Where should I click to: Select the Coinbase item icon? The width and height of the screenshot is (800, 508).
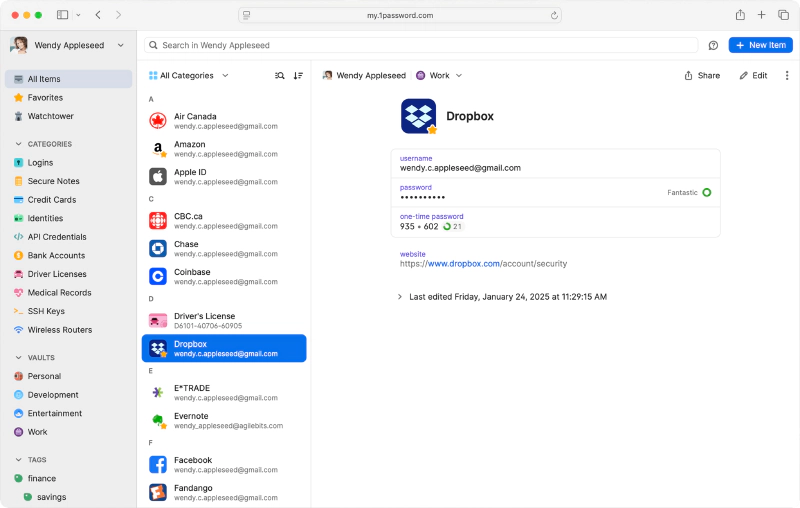coord(158,276)
